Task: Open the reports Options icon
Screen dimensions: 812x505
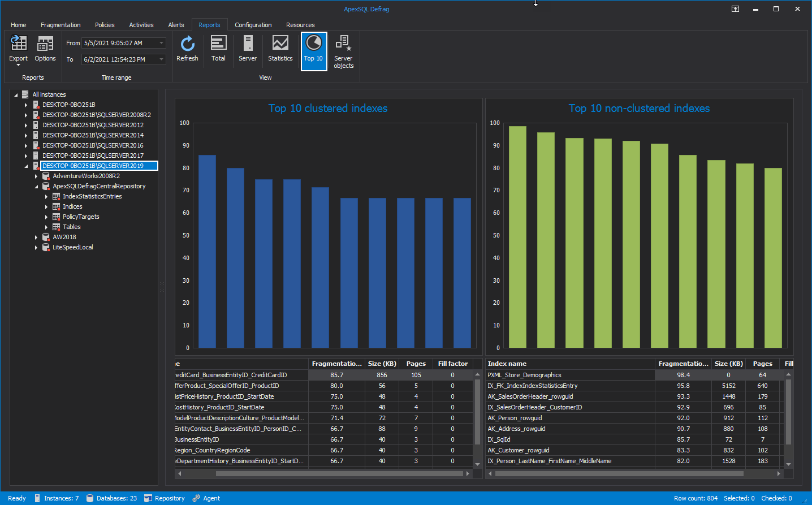Action: coord(45,49)
